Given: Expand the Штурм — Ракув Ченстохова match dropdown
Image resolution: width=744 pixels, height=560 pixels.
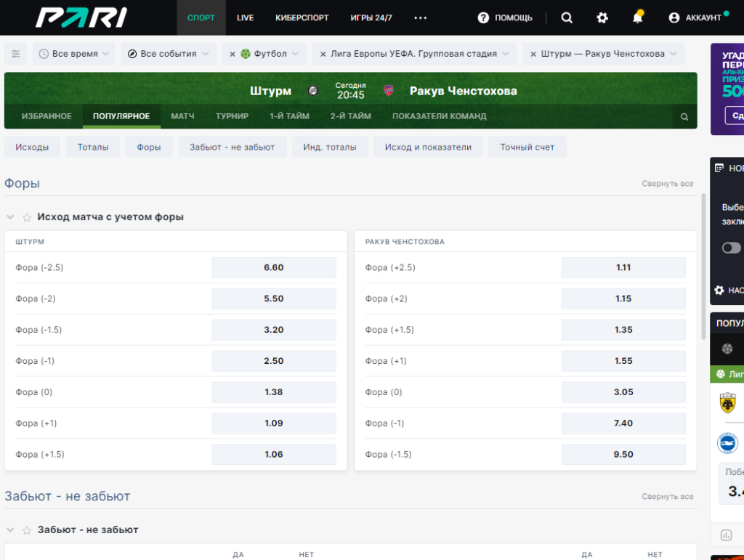Looking at the screenshot, I should coord(673,54).
